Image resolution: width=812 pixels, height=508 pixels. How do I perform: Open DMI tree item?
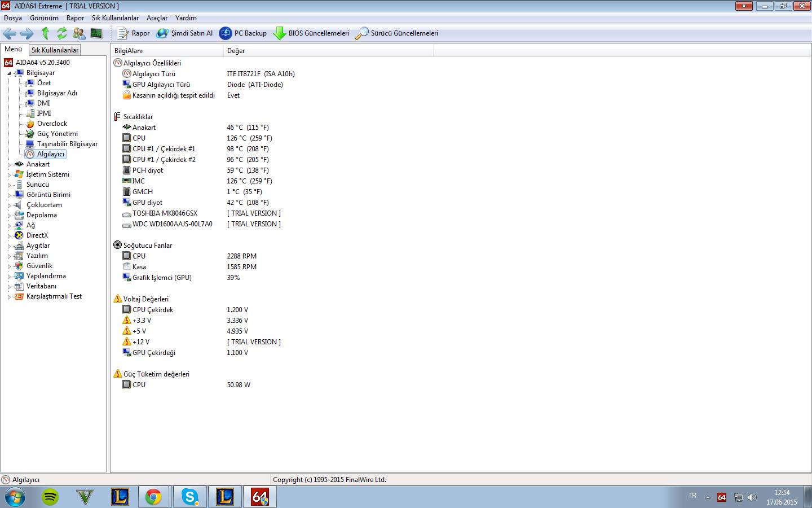coord(43,103)
